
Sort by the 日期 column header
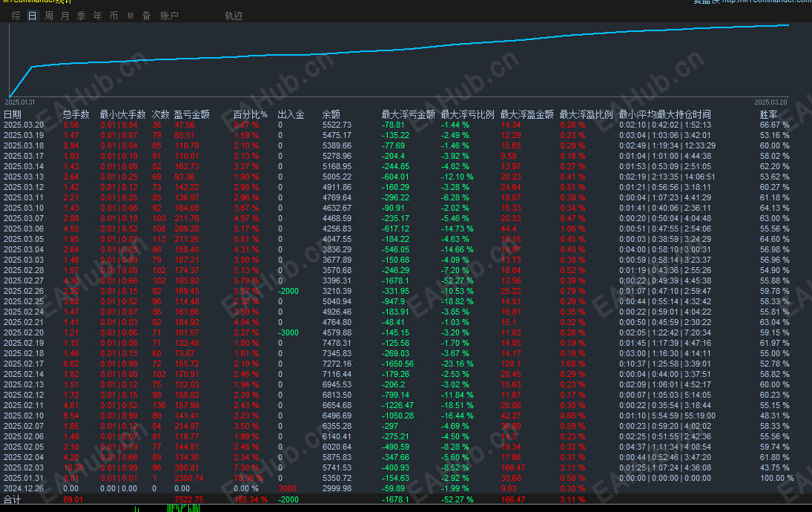(13, 114)
